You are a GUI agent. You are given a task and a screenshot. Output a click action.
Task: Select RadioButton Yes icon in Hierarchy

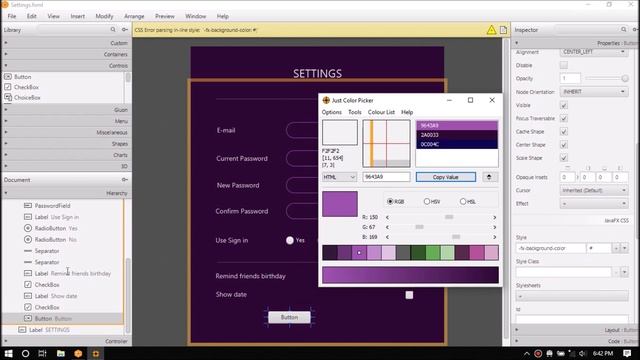coord(28,228)
